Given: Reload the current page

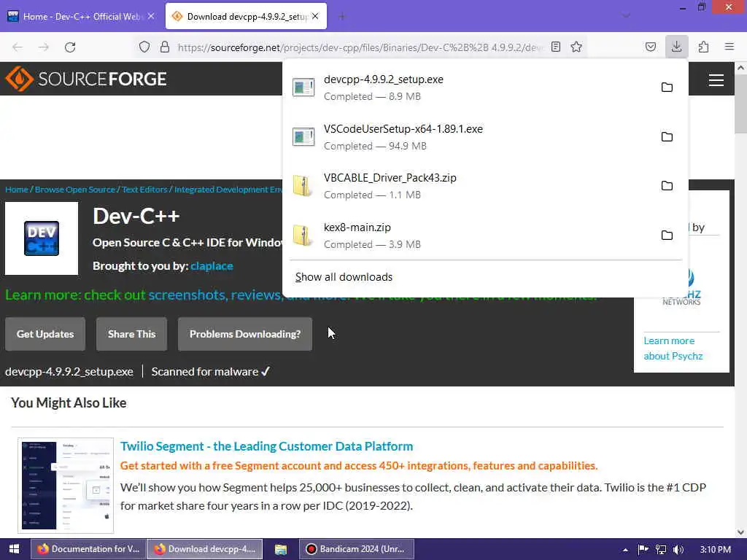Looking at the screenshot, I should [70, 47].
